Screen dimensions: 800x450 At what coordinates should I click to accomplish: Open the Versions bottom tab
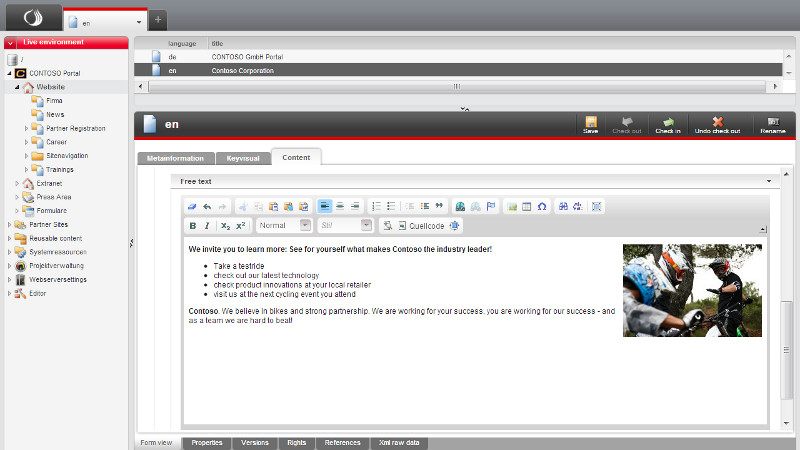(254, 442)
